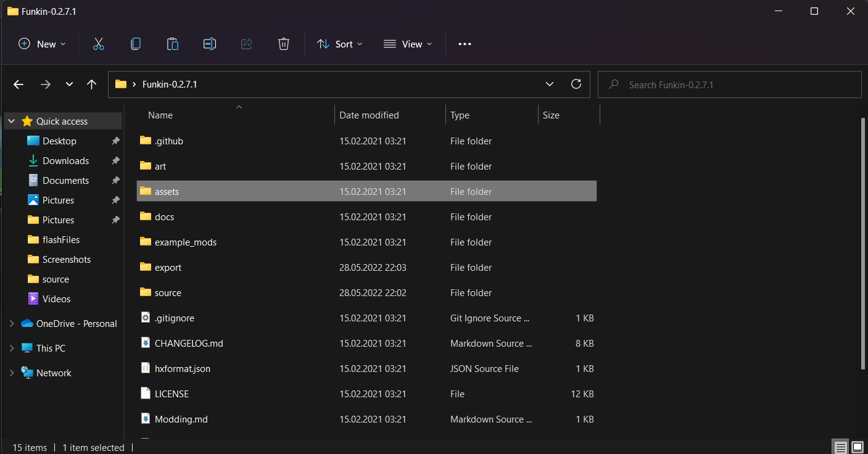Click the Copy icon in toolbar
This screenshot has height=454, width=868.
tap(136, 44)
